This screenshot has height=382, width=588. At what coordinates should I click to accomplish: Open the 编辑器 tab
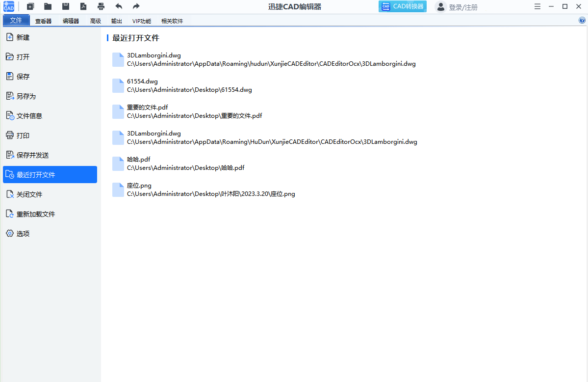[x=71, y=21]
